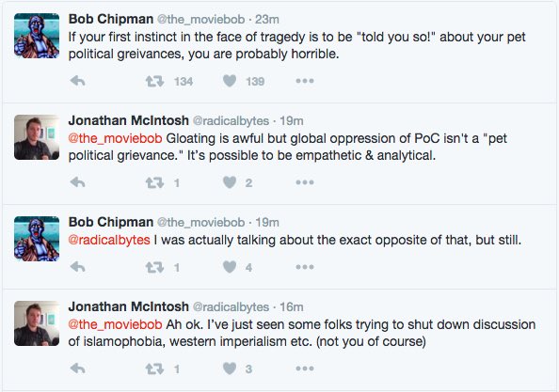Viewport: 559px width, 392px height.
Task: Reply to "exact opposite of that" tweet
Action: click(77, 267)
